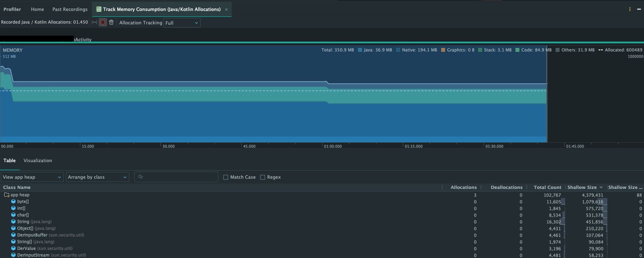Click the app heap folder icon
Viewport: 644px width, 258px height.
(x=7, y=195)
